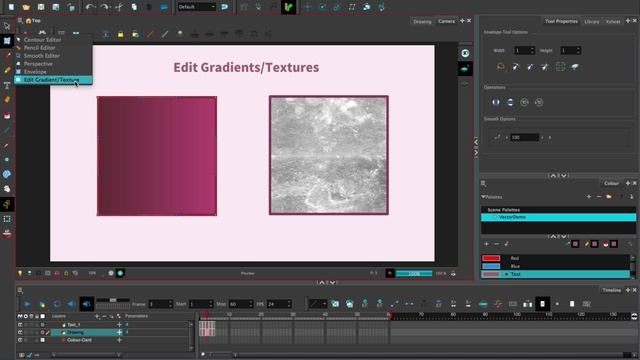The width and height of the screenshot is (640, 360).
Task: Select the VectorDemo palette row
Action: click(558, 217)
